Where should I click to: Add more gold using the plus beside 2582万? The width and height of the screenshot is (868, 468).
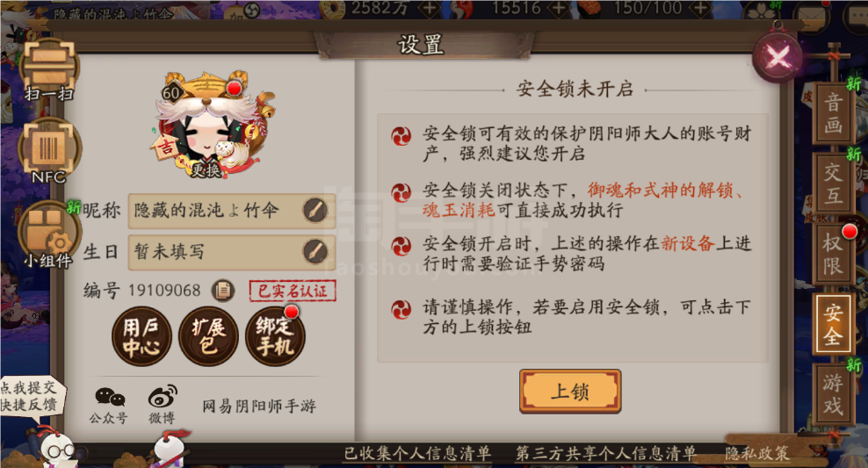pyautogui.click(x=430, y=8)
